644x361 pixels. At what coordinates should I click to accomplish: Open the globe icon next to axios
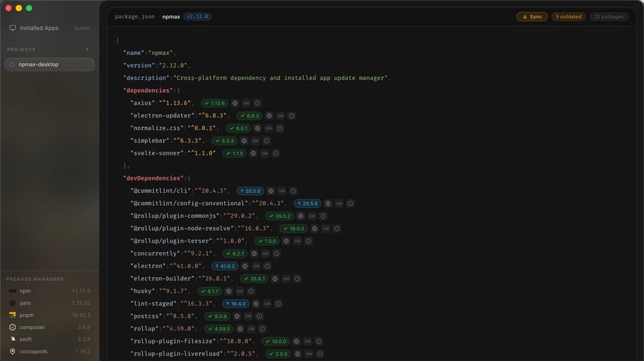pos(235,103)
